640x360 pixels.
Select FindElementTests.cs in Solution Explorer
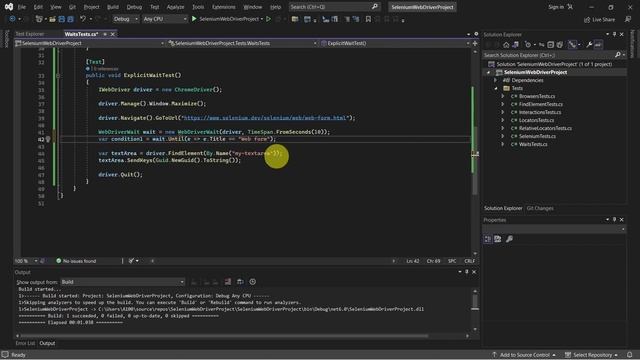(540, 104)
